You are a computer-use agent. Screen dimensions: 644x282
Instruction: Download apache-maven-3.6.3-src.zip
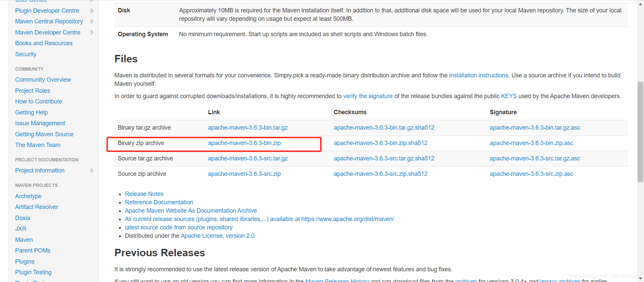pos(244,174)
